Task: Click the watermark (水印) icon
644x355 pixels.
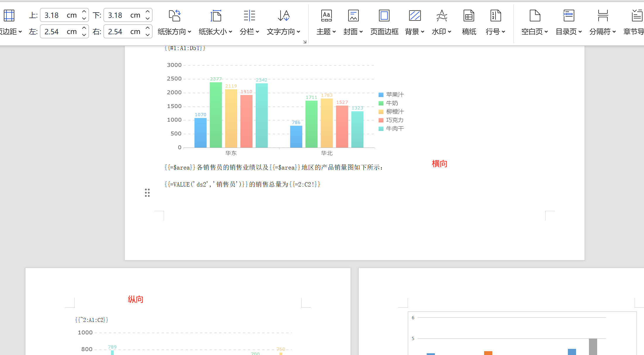Action: tap(441, 16)
